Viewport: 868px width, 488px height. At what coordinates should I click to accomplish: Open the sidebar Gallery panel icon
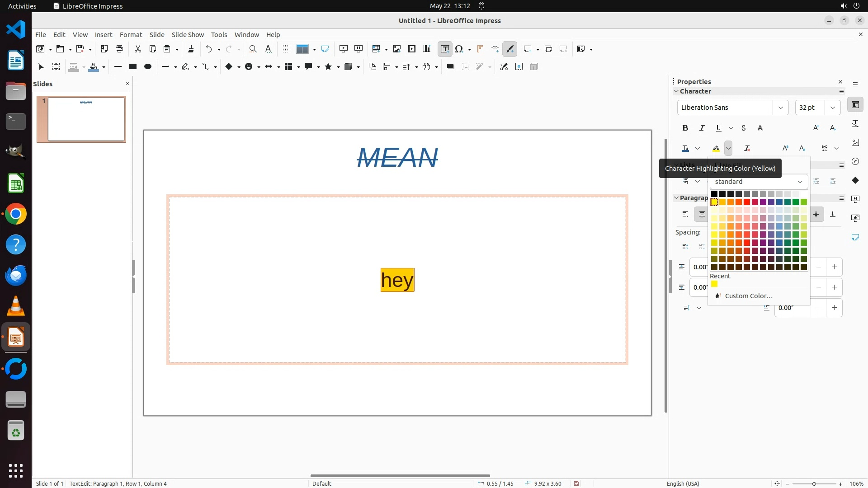click(855, 142)
